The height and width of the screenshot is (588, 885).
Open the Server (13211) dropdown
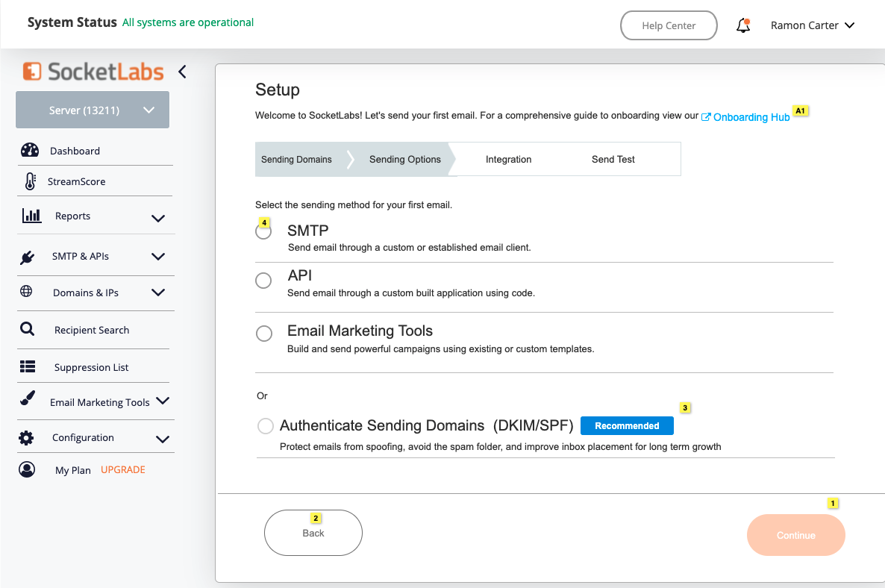[93, 110]
